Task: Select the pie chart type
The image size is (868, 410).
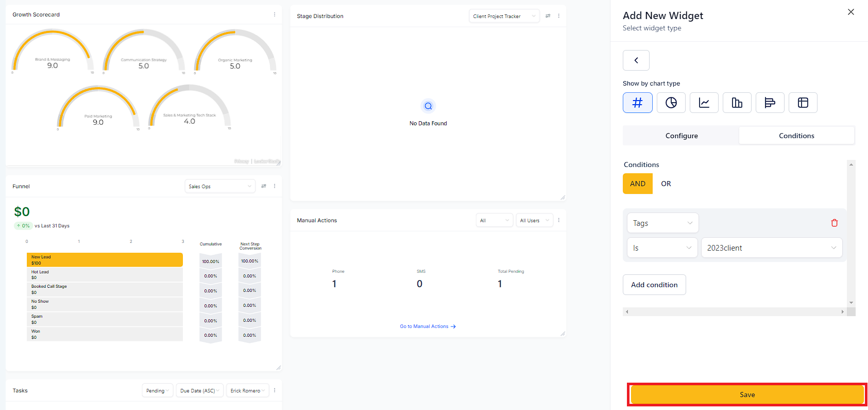Action: pos(671,103)
